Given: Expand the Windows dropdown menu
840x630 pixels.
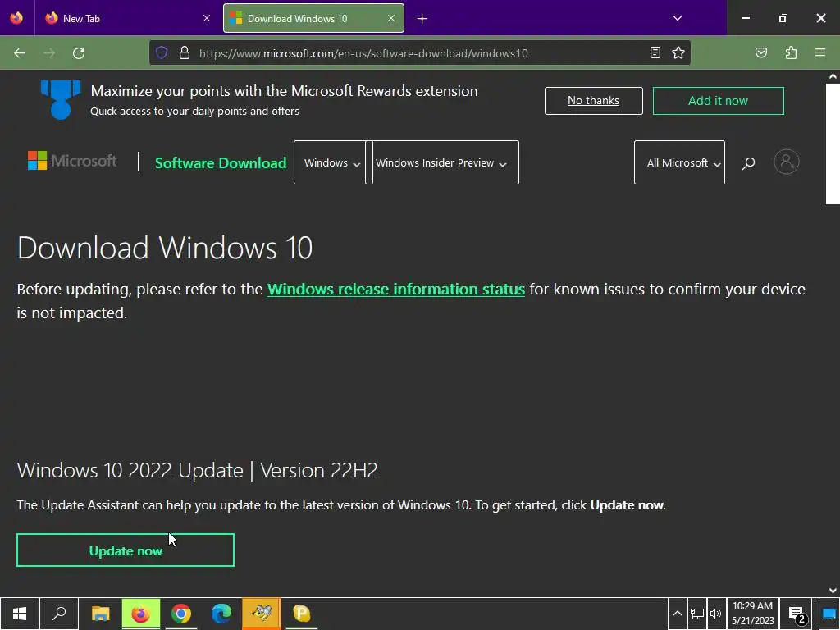Looking at the screenshot, I should (x=331, y=163).
